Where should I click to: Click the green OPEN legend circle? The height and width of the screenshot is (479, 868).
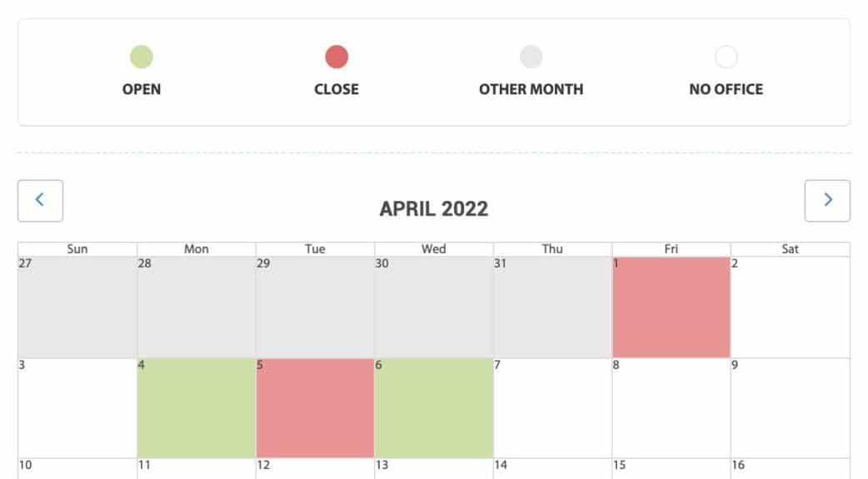pyautogui.click(x=142, y=57)
